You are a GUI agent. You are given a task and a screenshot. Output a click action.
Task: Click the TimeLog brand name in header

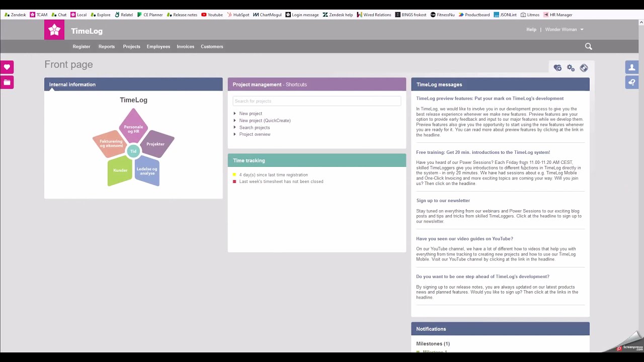[87, 31]
